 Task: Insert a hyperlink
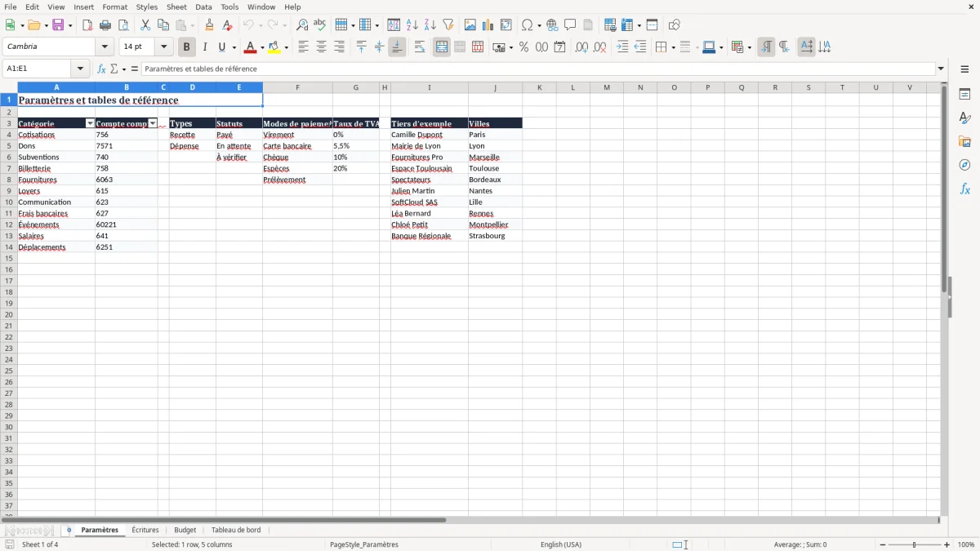pos(552,25)
